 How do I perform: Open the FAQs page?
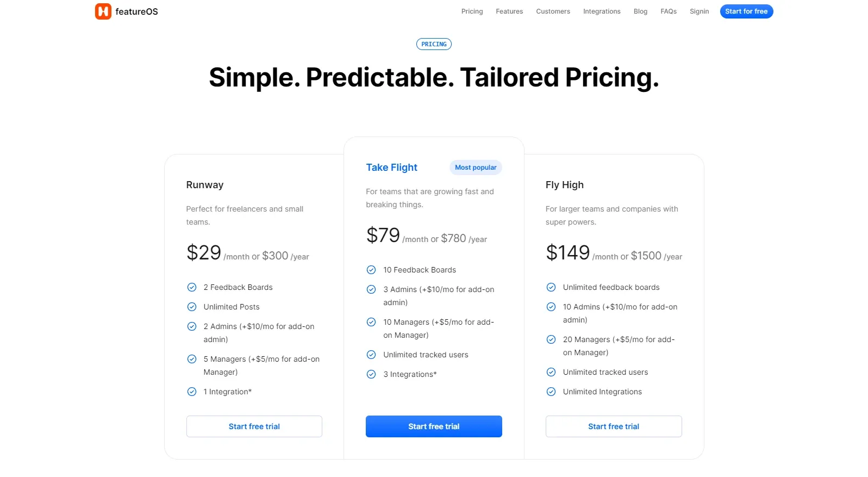pos(668,11)
